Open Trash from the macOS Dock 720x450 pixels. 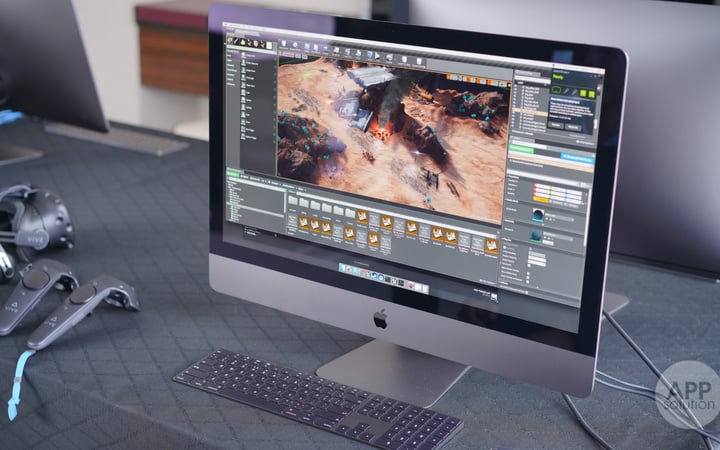[x=425, y=289]
